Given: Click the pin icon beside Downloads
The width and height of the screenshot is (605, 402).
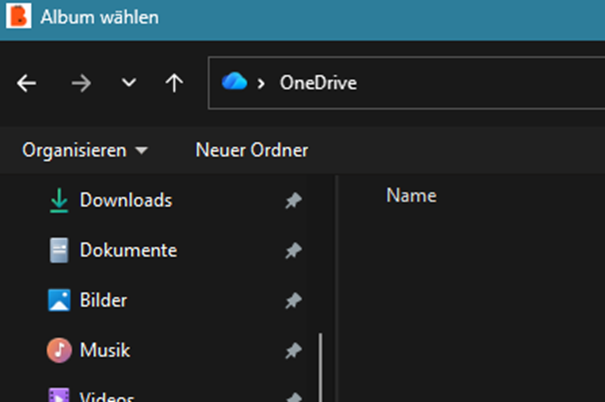Looking at the screenshot, I should tap(293, 201).
